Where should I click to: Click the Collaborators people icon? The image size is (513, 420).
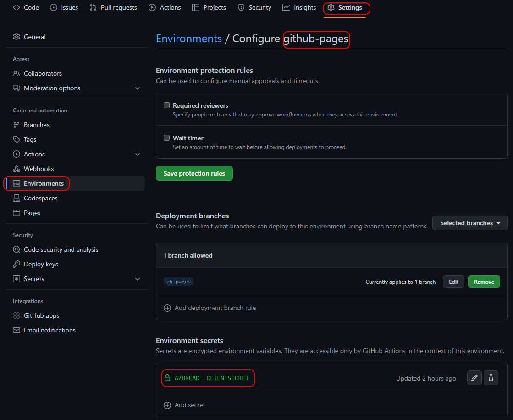(17, 73)
